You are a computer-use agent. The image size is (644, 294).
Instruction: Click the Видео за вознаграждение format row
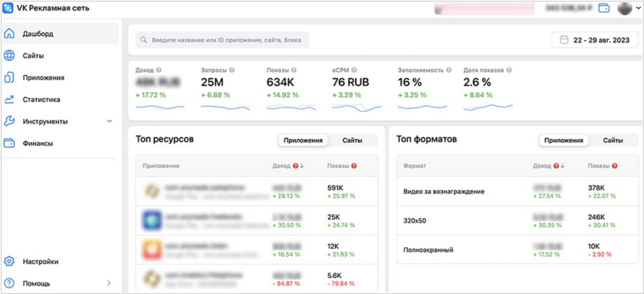click(517, 191)
